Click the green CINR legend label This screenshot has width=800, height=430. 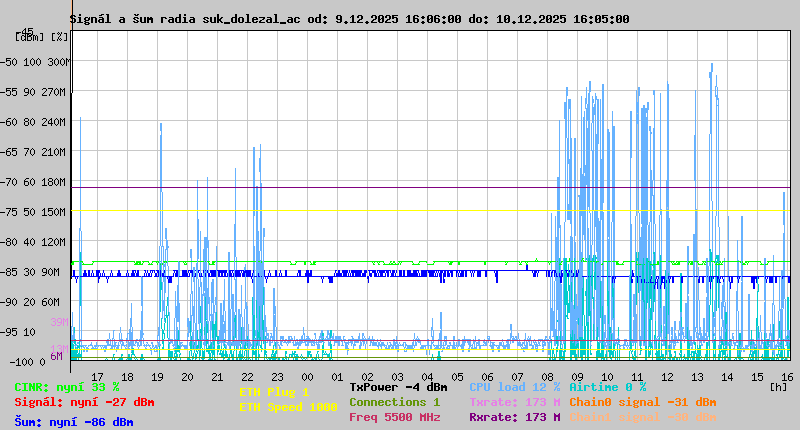[x=67, y=387]
